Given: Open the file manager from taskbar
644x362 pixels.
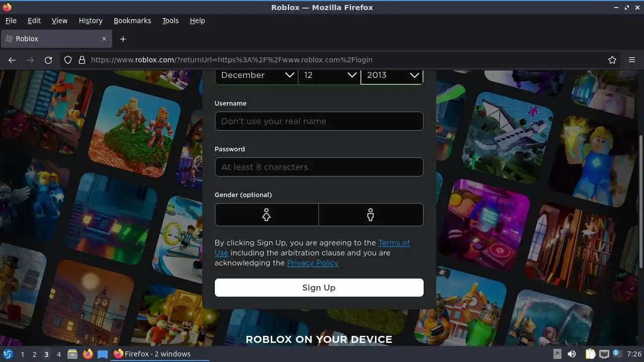Looking at the screenshot, I should coord(72,354).
